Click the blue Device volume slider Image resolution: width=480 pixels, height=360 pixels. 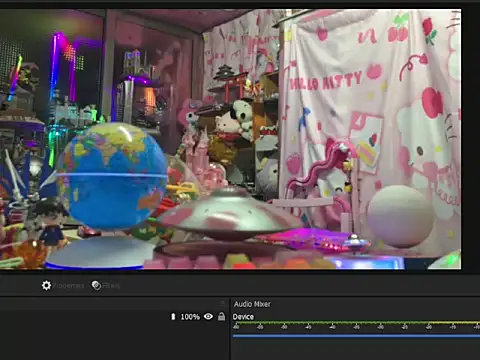coord(356,336)
